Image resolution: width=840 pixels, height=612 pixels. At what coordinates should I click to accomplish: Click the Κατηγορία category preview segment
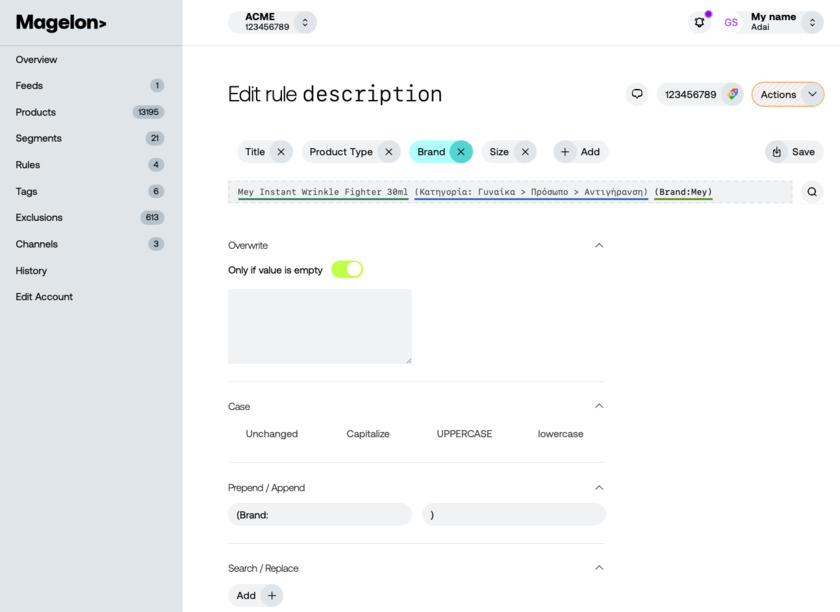coord(531,192)
